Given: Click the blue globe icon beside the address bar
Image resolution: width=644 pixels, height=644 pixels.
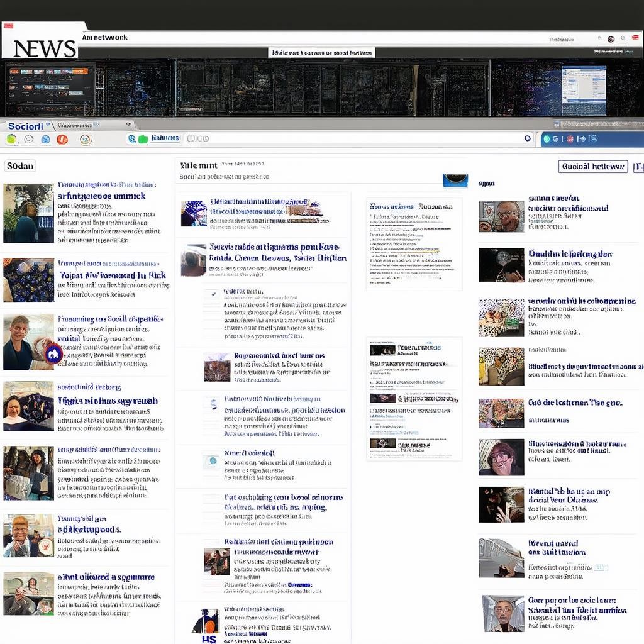Looking at the screenshot, I should point(132,139).
